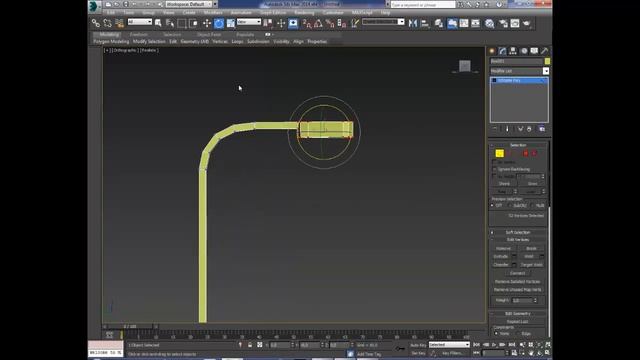
Task: Activate the Select and Scale tool
Action: (231, 23)
